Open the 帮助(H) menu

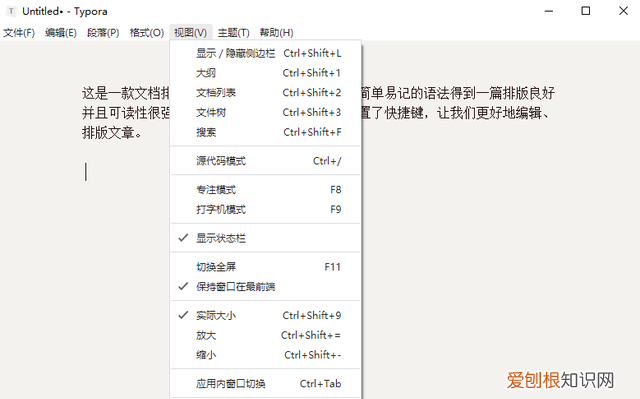coord(276,33)
